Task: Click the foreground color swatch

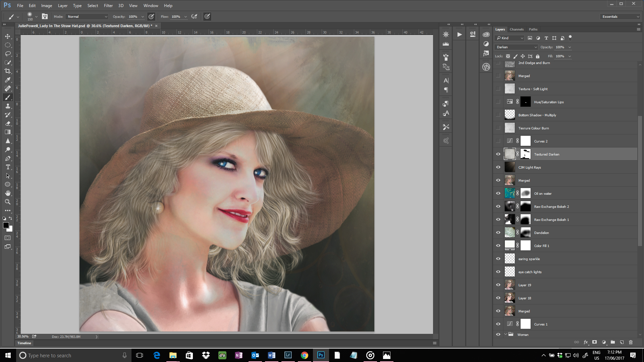Action: 6,225
